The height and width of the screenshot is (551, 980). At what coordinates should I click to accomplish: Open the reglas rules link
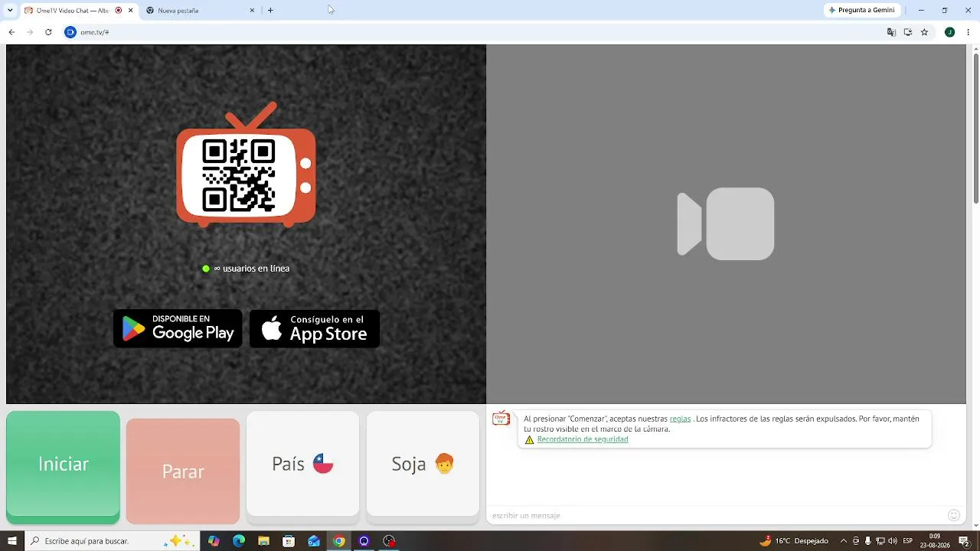point(680,419)
